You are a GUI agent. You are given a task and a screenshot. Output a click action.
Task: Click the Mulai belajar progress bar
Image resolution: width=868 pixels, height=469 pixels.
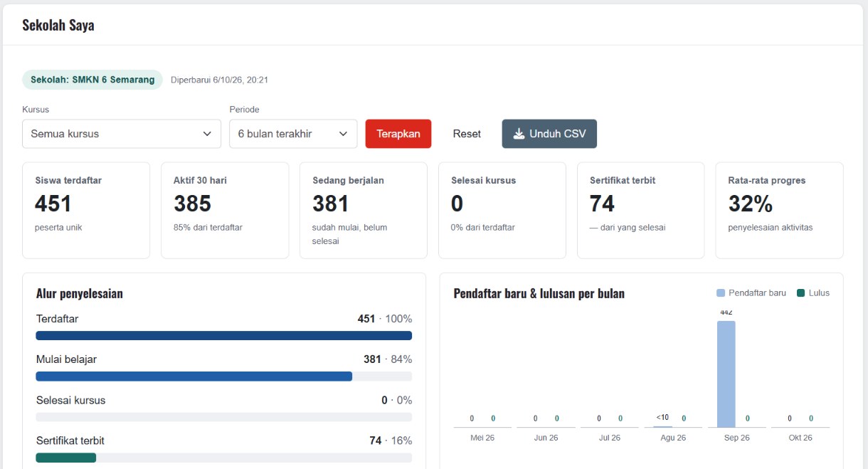click(224, 376)
